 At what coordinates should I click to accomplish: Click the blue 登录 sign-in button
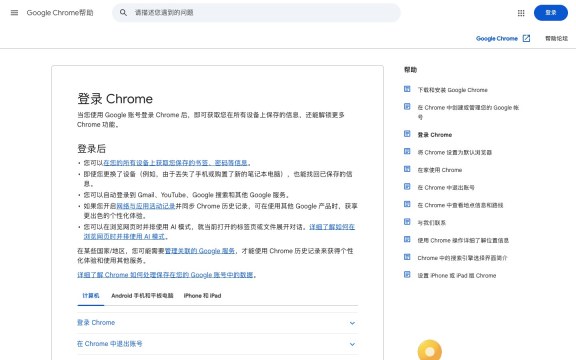[x=551, y=13]
